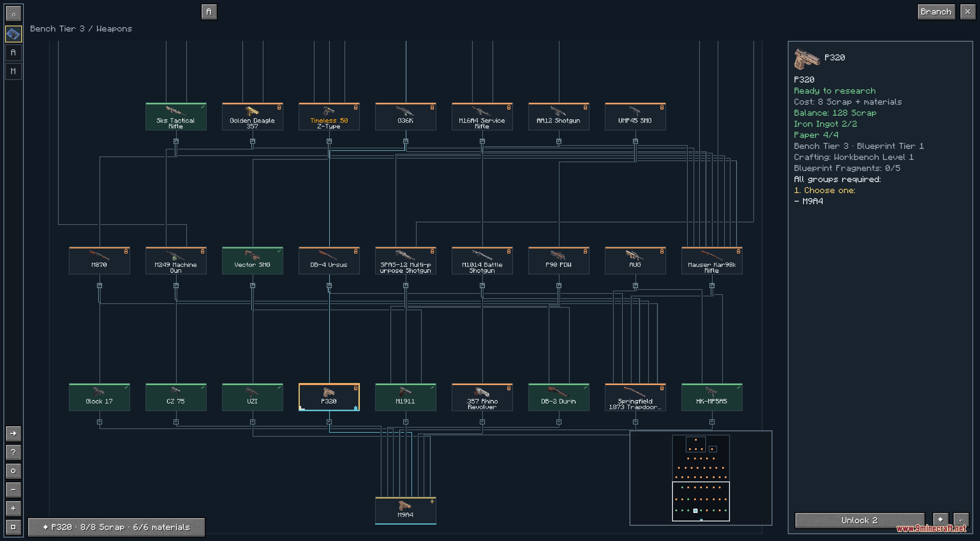Click the P320 8/8 Scrap status button

click(x=117, y=527)
